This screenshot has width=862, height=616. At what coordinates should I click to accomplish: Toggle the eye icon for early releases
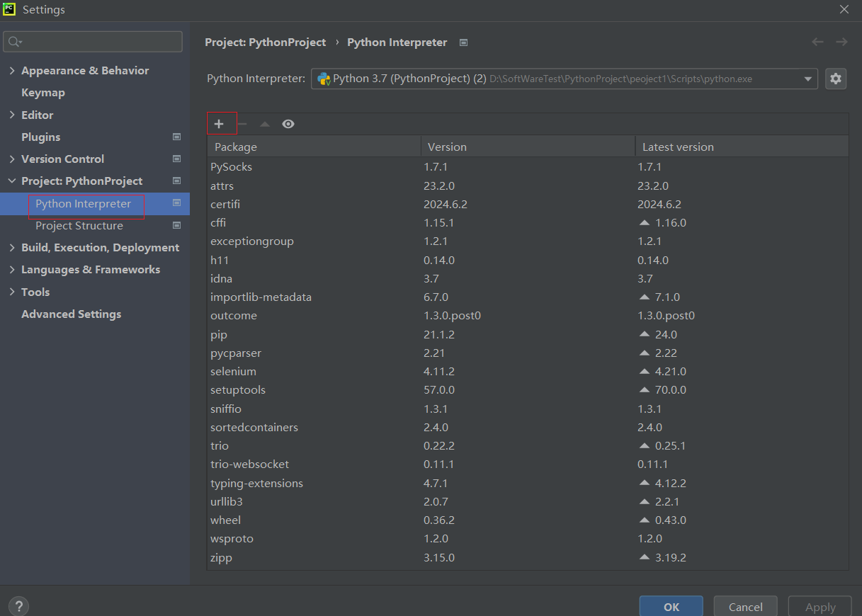288,124
